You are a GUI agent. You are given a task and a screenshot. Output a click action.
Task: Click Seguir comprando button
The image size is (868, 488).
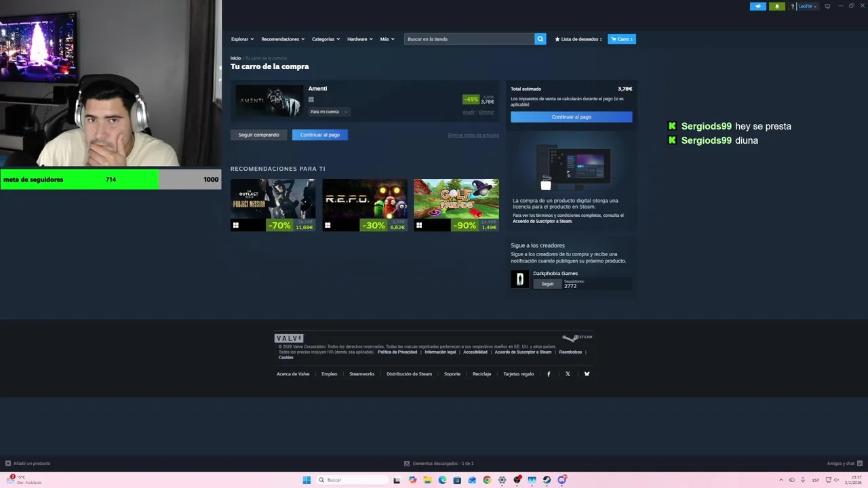pos(259,135)
